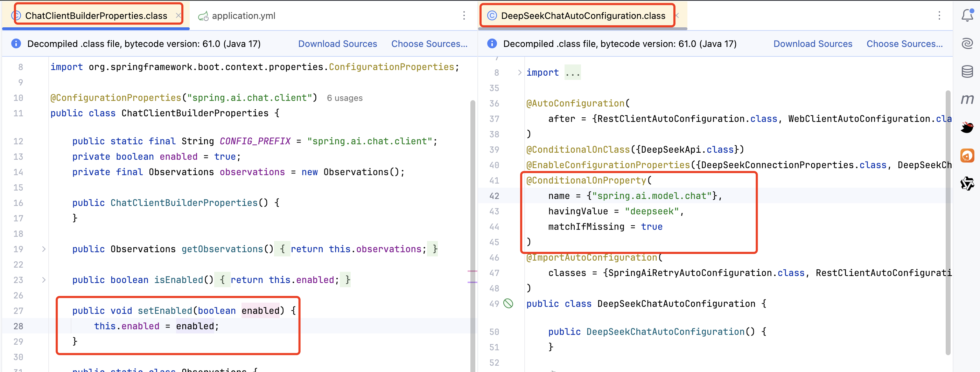Show the 6 usages inlay hint
The height and width of the screenshot is (372, 980).
[x=345, y=98]
